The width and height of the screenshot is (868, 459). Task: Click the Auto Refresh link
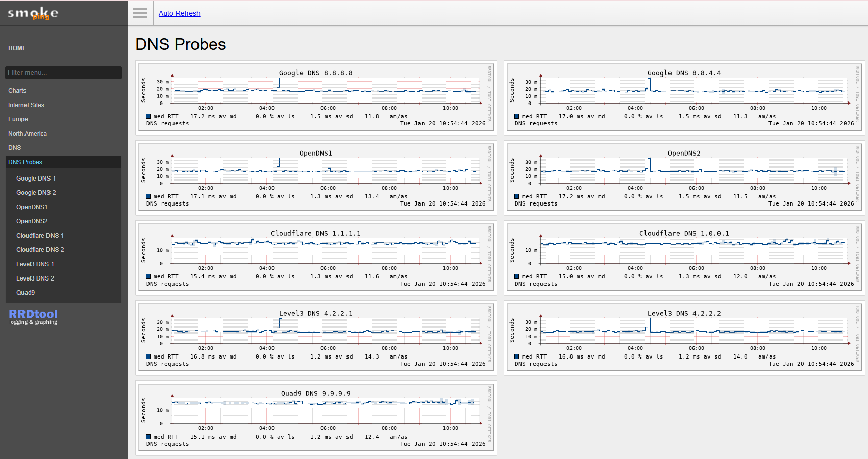[x=179, y=13]
